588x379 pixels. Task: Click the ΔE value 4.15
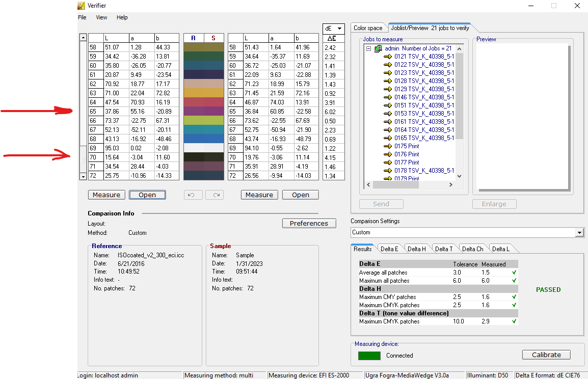pyautogui.click(x=330, y=158)
